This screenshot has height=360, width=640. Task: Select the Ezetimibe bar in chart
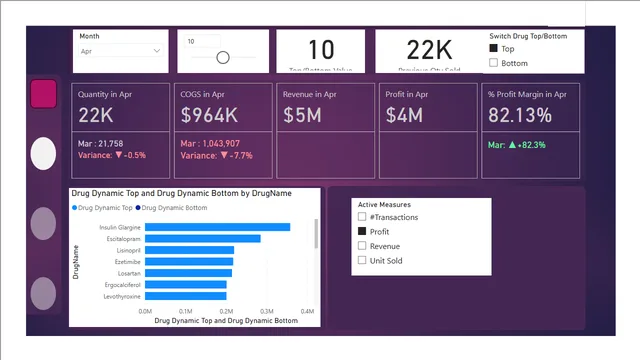point(189,261)
